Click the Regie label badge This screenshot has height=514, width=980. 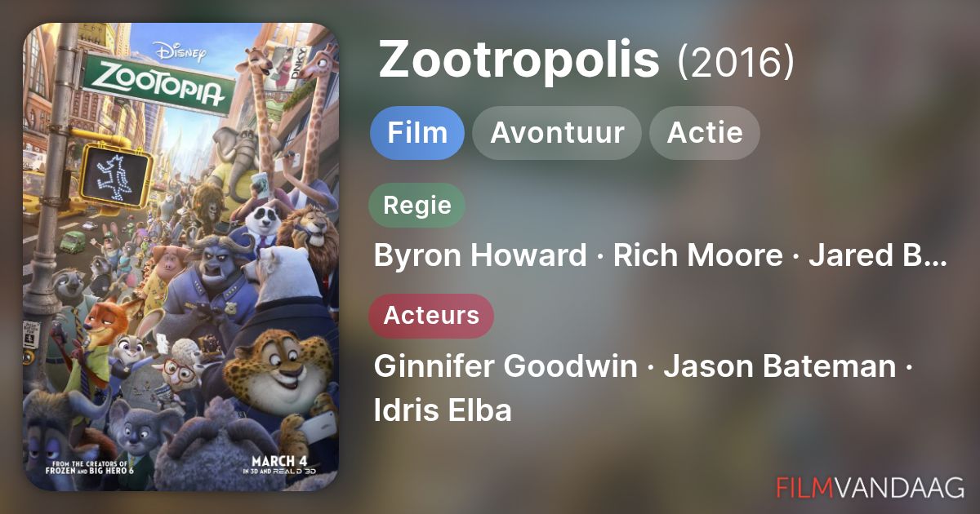(x=417, y=205)
